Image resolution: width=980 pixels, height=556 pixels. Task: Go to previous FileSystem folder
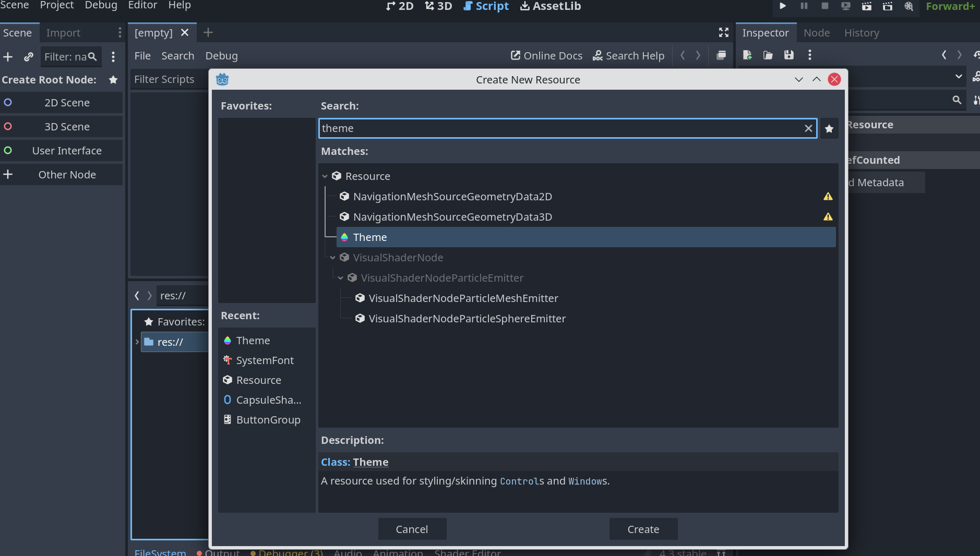(137, 296)
